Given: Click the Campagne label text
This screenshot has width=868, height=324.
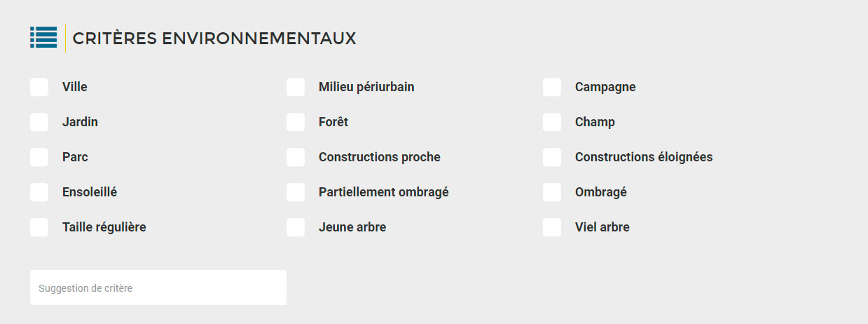Looking at the screenshot, I should tap(605, 88).
